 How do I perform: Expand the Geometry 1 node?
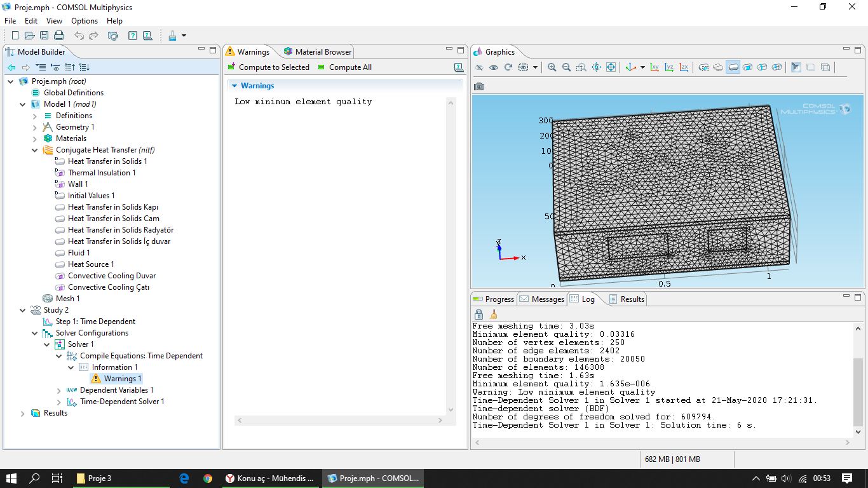coord(35,127)
